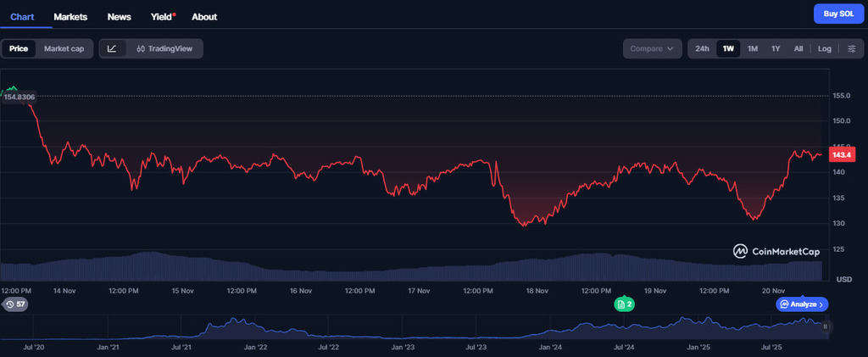Click the CoinMarketCap watermark logo
This screenshot has width=868, height=357.
click(x=777, y=251)
